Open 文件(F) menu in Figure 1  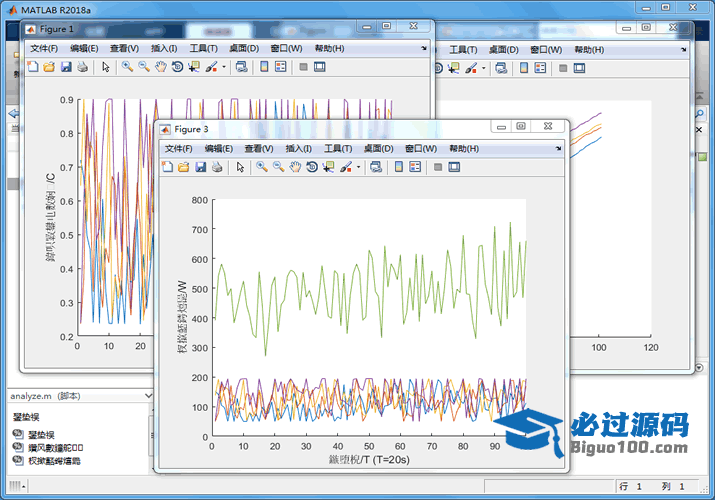point(44,48)
